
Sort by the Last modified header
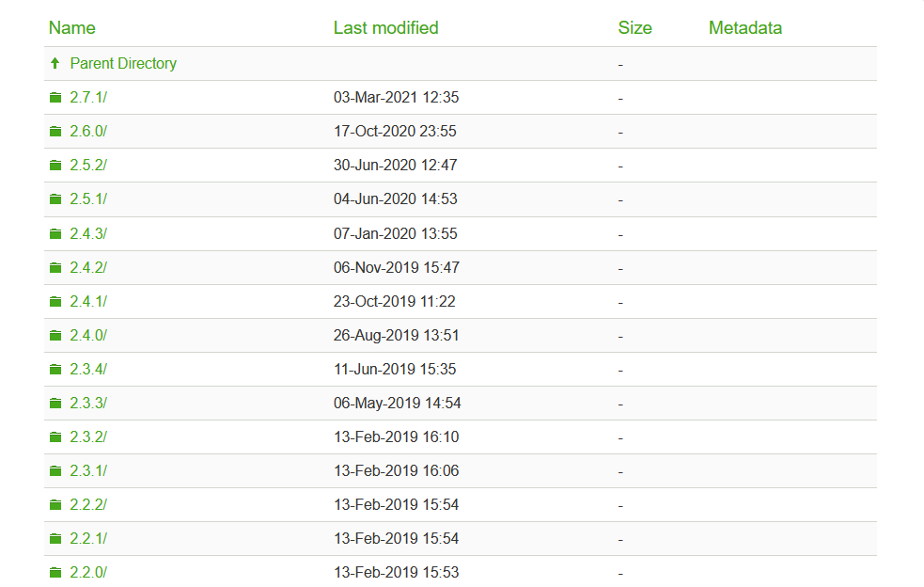point(385,28)
